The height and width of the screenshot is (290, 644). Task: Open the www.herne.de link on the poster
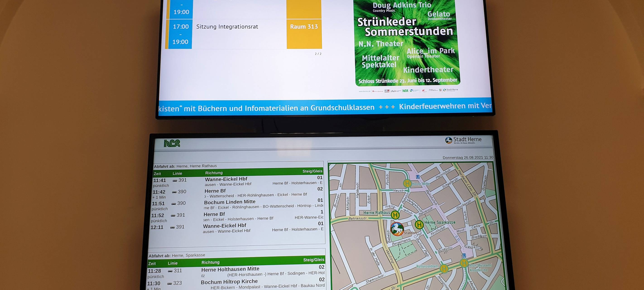(365, 91)
